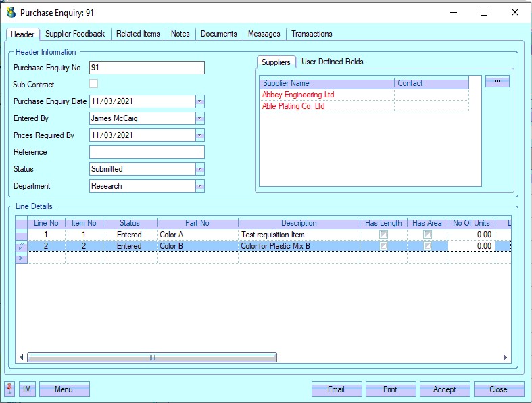The image size is (532, 403).
Task: Expand the Department dropdown showing Research
Action: click(x=199, y=186)
